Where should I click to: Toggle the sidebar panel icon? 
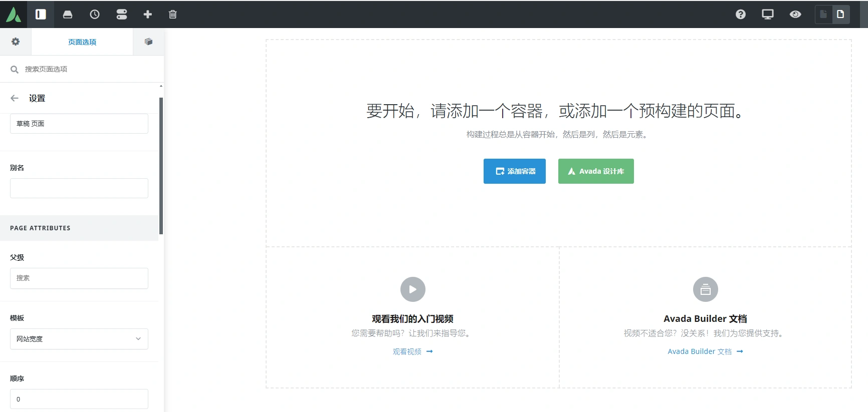click(41, 15)
